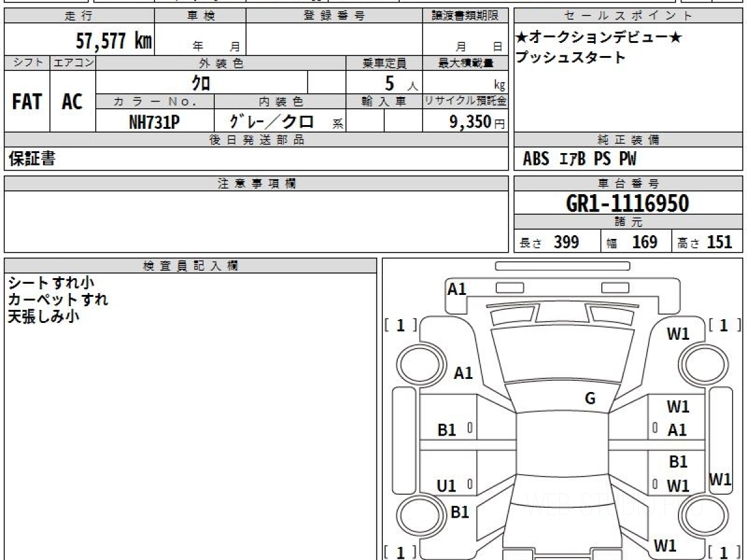This screenshot has height=560, width=747.
Task: Click the 乗車定員 header
Action: (384, 63)
